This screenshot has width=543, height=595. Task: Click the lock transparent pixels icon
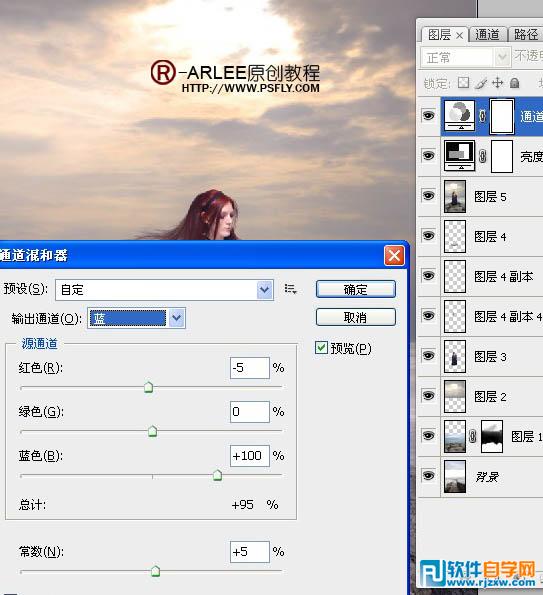(x=463, y=83)
